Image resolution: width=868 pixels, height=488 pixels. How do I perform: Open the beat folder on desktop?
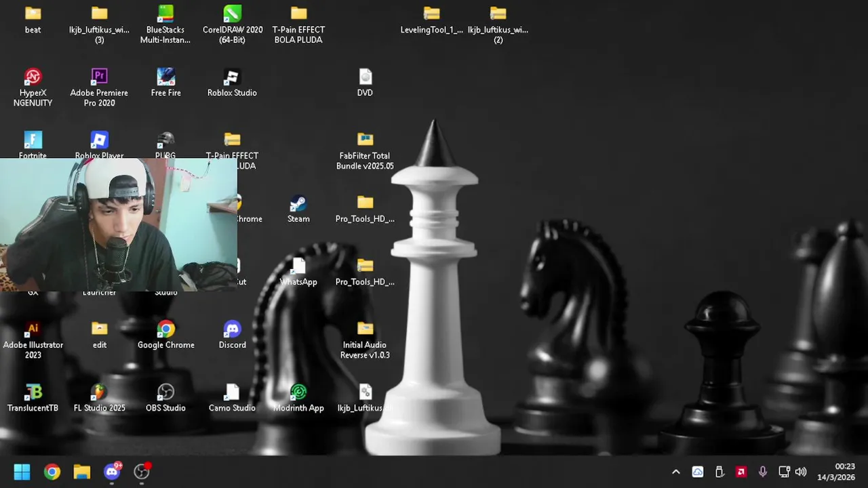33,20
